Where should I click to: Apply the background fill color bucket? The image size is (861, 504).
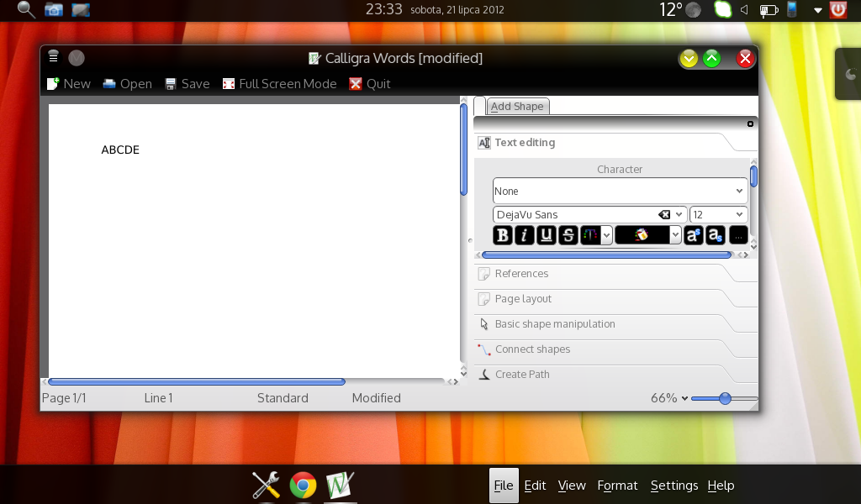click(x=642, y=235)
